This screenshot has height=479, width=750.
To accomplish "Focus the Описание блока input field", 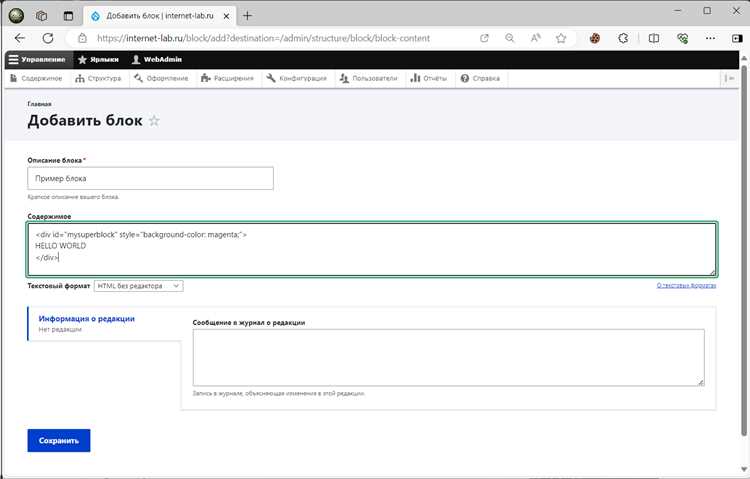I will (x=151, y=178).
